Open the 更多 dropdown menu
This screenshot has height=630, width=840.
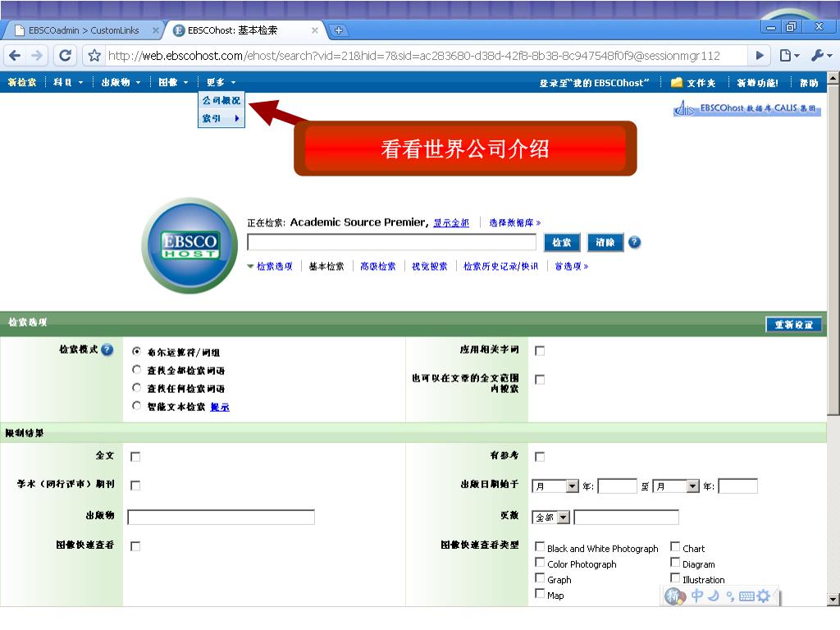[x=221, y=82]
